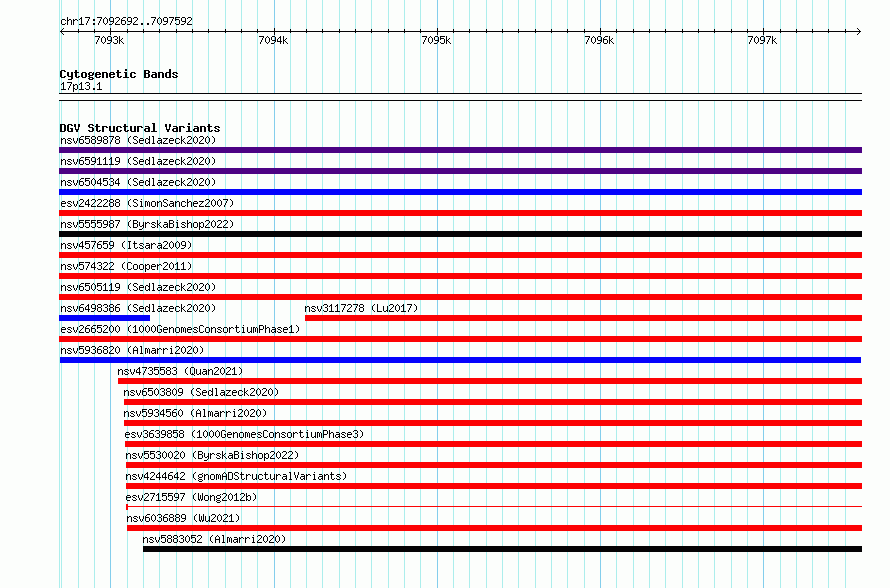890x588 pixels.
Task: Select the red bar under nsv5530020
Action: pos(494,465)
